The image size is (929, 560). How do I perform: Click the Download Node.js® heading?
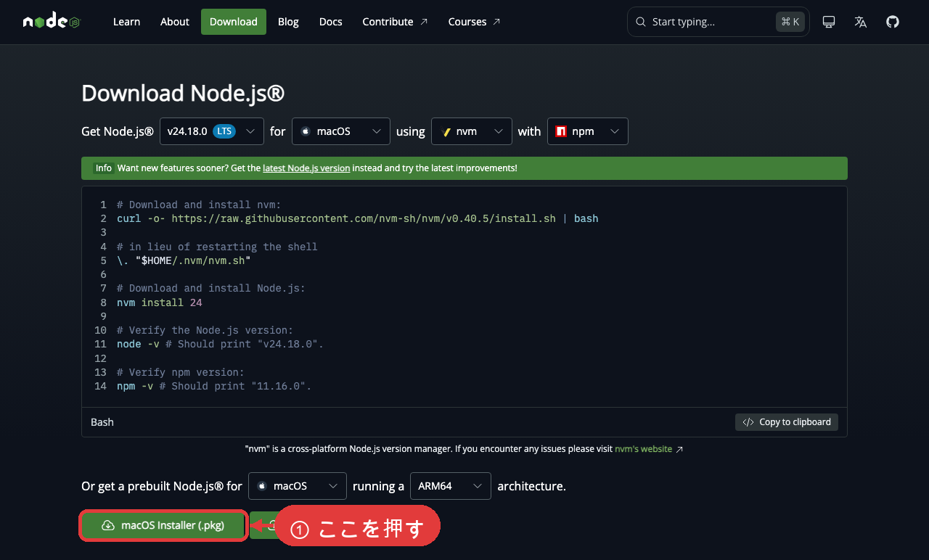[183, 93]
